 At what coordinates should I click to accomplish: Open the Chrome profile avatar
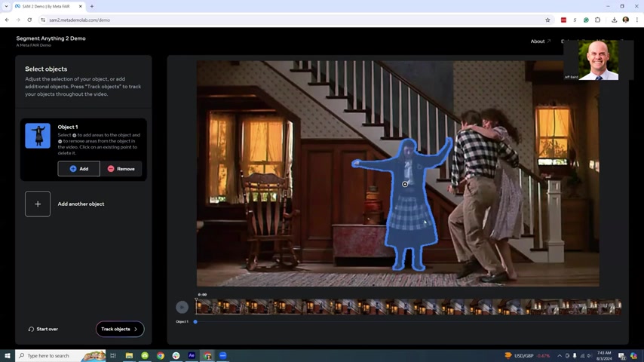tap(625, 20)
